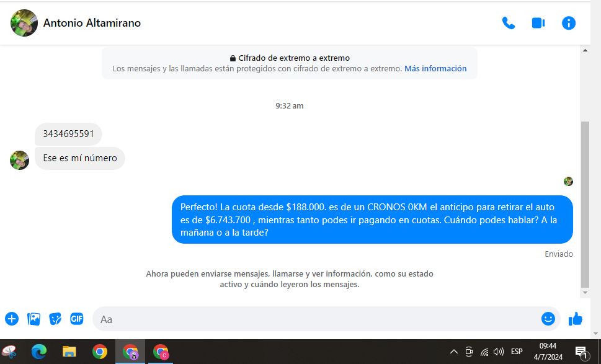Image resolution: width=601 pixels, height=364 pixels.
Task: Click the scrollbar down arrow
Action: click(585, 292)
